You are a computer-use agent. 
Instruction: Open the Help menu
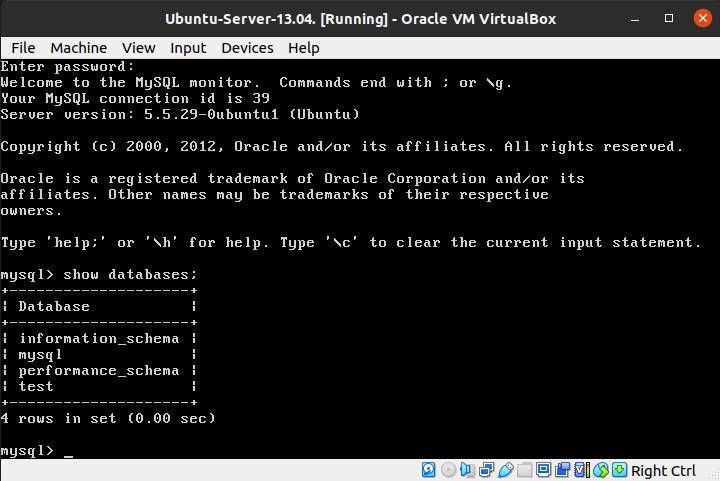pyautogui.click(x=304, y=48)
